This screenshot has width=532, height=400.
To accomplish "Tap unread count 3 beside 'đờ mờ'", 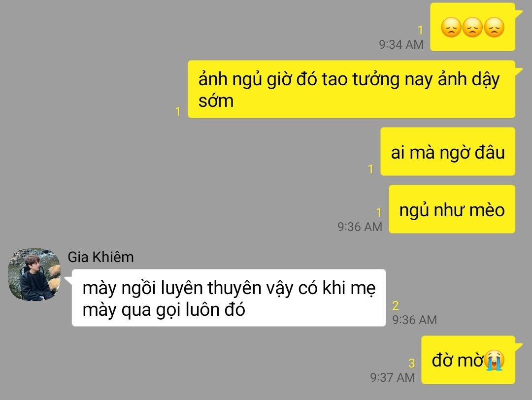I will click(x=411, y=364).
